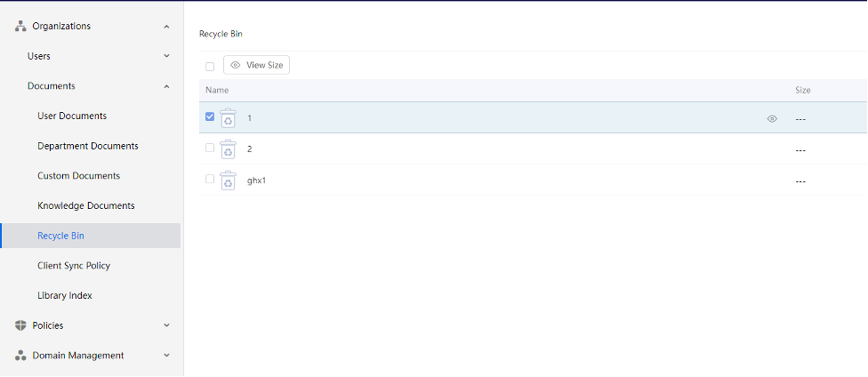Click the Organizations hierarchy icon
The width and height of the screenshot is (868, 377).
(x=20, y=26)
